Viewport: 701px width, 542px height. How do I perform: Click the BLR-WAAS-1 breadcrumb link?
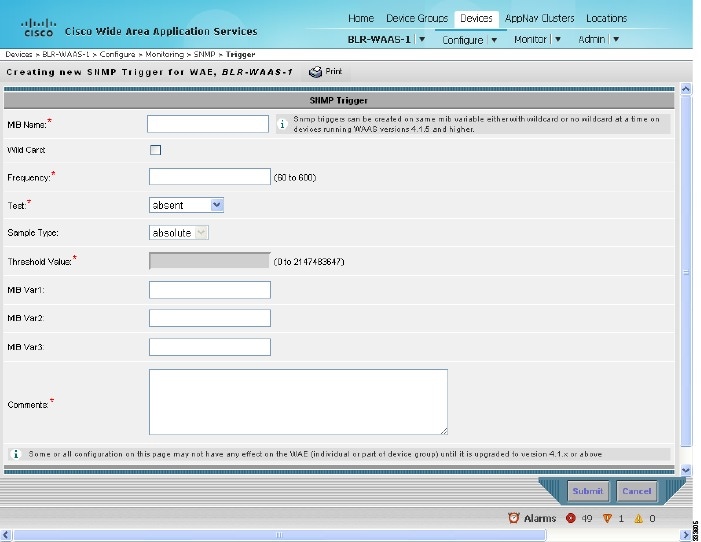point(66,54)
